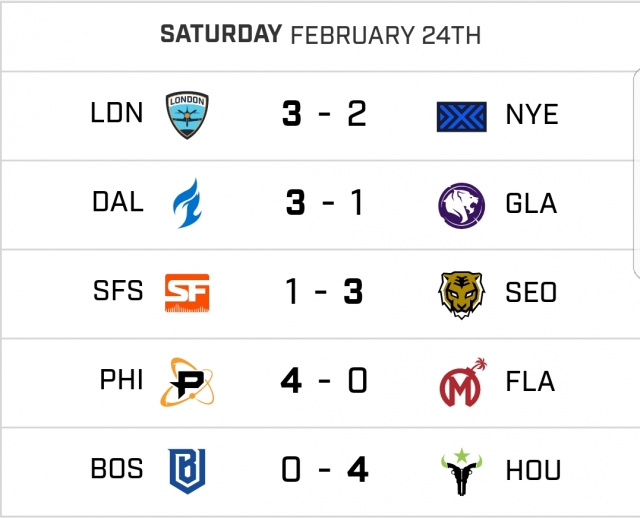Click the Dallas Fuel flame logo
This screenshot has height=518, width=640.
187,203
